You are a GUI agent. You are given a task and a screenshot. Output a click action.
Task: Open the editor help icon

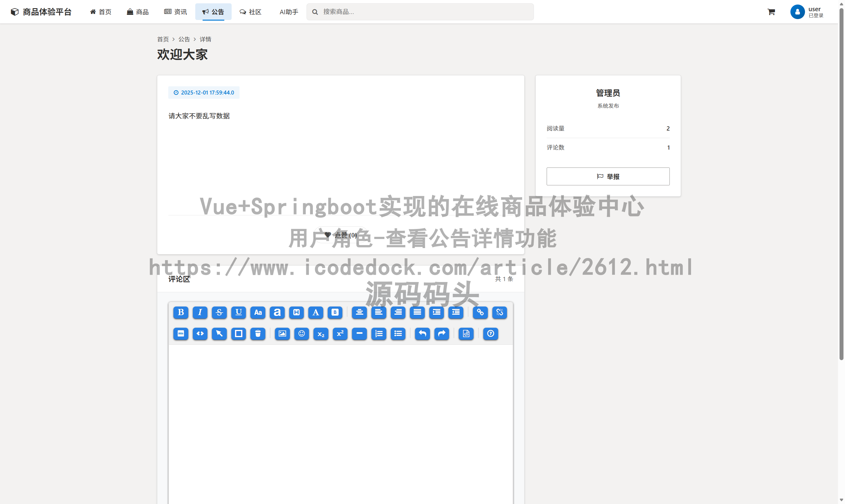tap(491, 334)
